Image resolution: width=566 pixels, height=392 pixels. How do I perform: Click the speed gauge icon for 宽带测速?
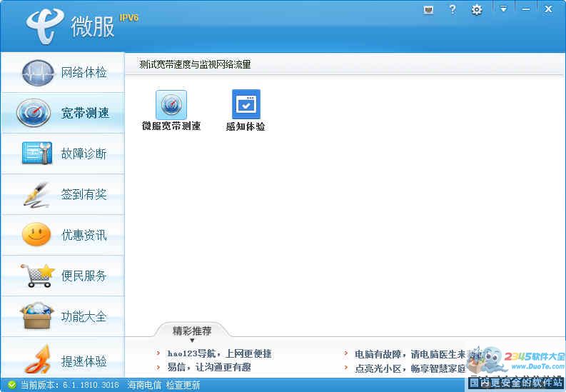(34, 113)
